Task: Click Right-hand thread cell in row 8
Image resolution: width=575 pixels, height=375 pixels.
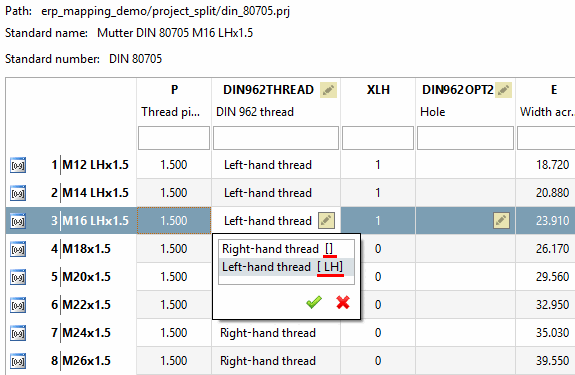Action: (276, 361)
